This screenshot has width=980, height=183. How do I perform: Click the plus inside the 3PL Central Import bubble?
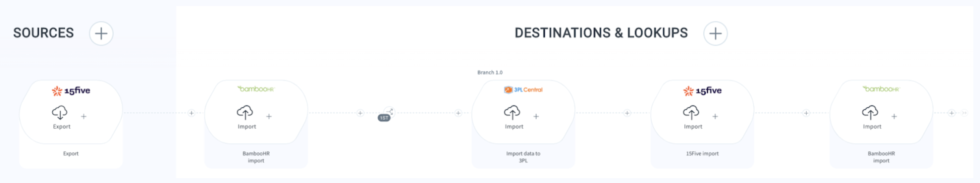(536, 116)
